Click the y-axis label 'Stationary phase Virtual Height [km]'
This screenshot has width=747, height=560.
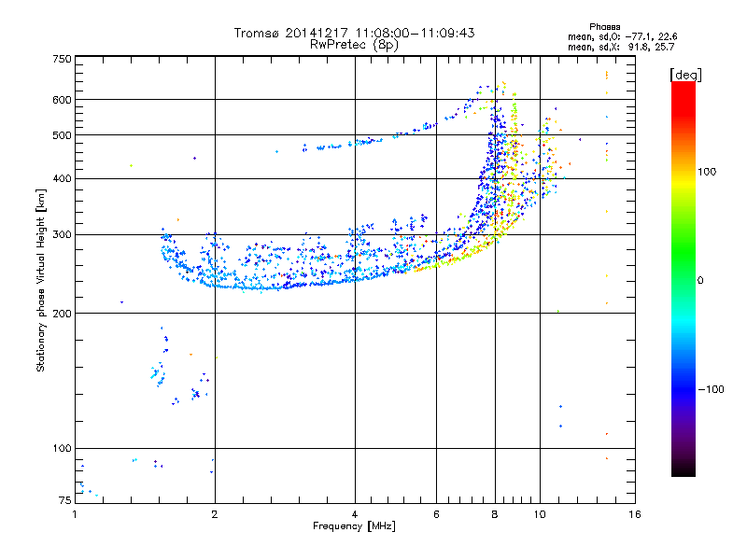click(x=40, y=281)
